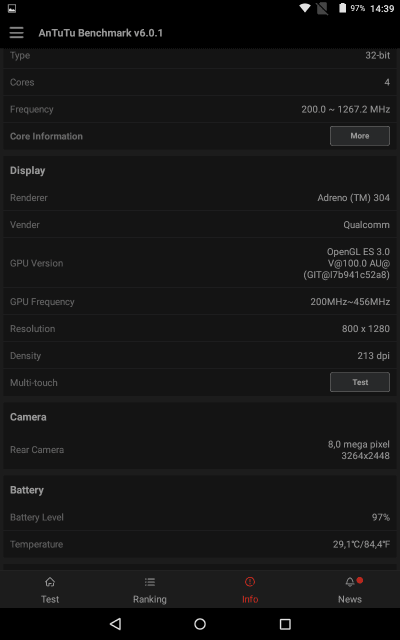Tap the battery status icon
This screenshot has height=640, width=400.
[x=342, y=8]
